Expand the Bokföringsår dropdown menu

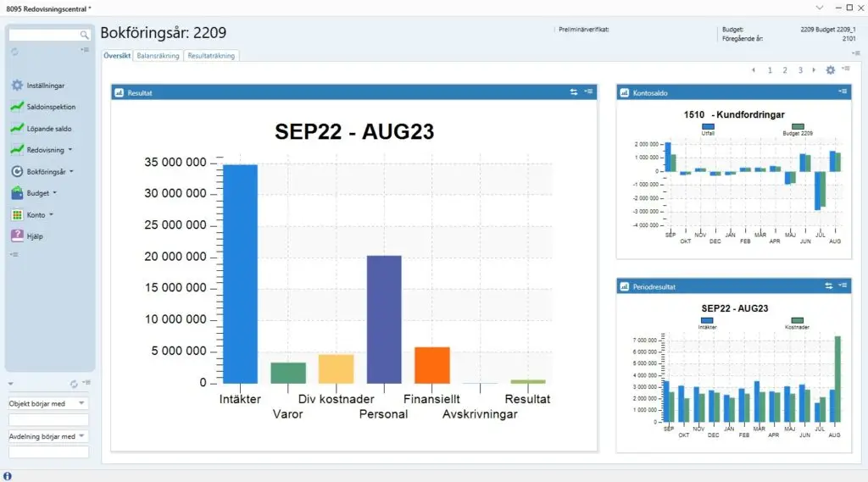point(71,171)
